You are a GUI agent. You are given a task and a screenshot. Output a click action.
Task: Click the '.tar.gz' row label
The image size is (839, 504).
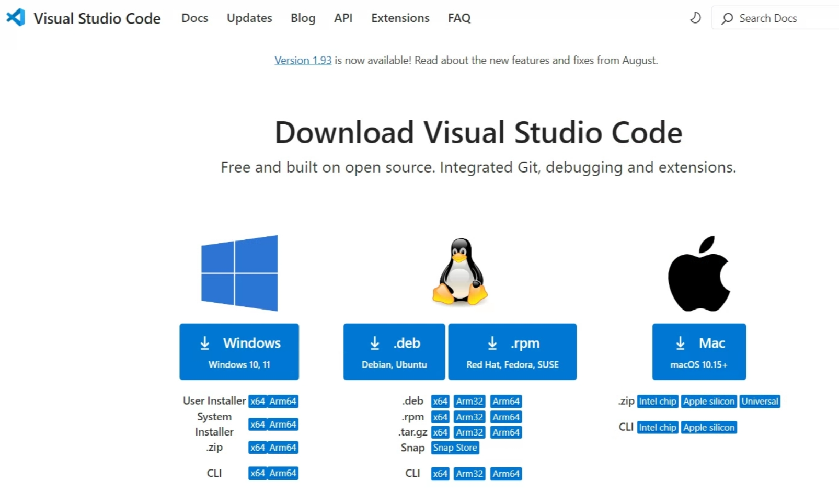pos(413,432)
